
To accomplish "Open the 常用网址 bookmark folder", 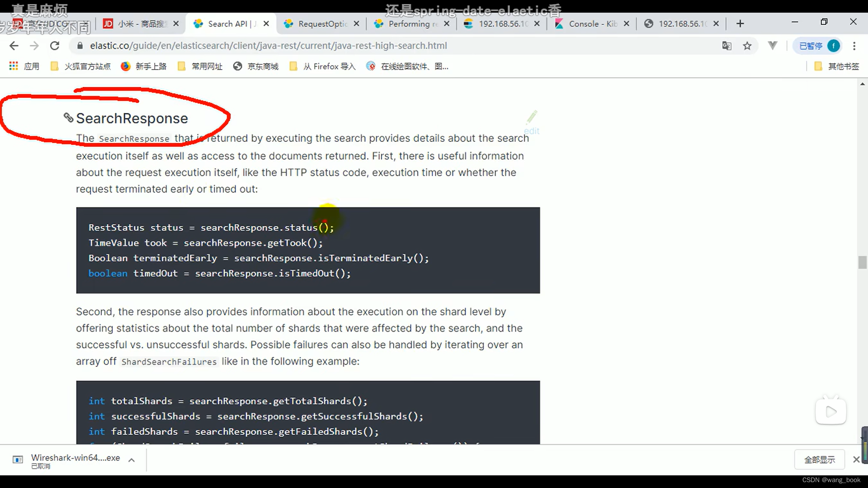I will coord(200,66).
